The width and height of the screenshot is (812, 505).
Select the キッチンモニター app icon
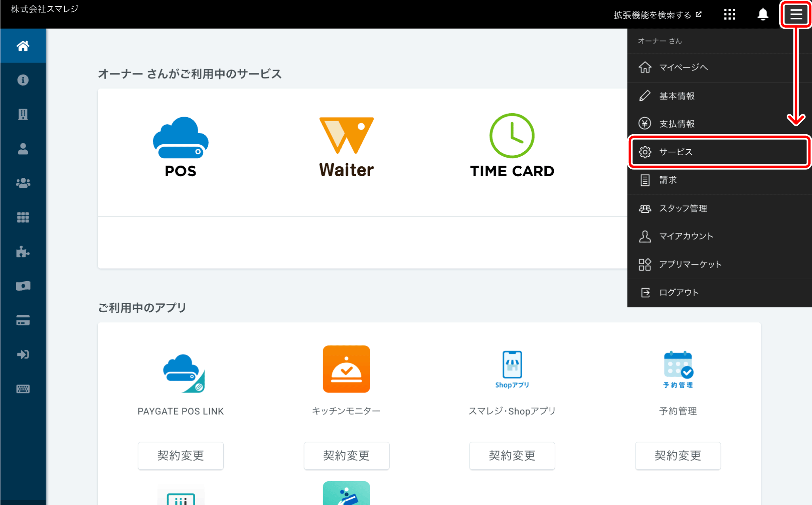346,369
